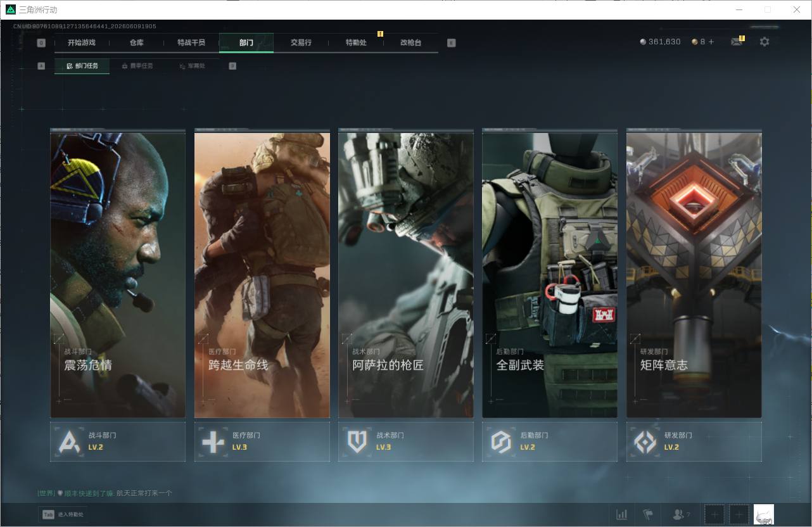Click the expand icon on 跨越生命线 card
812x527 pixels.
[x=203, y=339]
